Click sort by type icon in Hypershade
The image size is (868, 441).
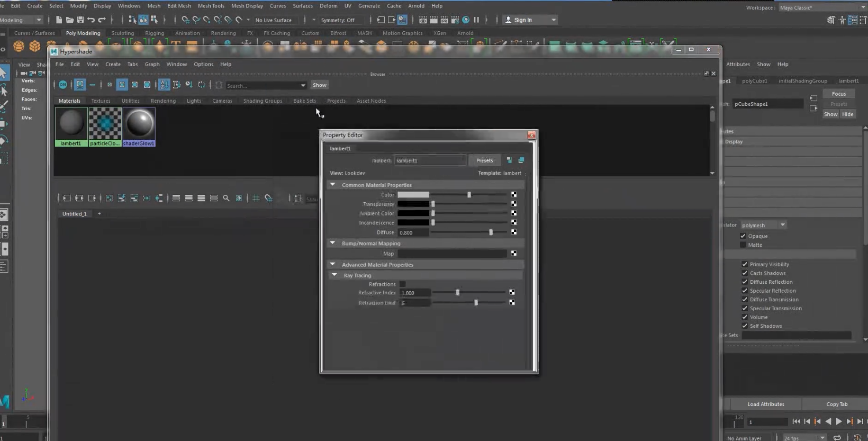177,85
